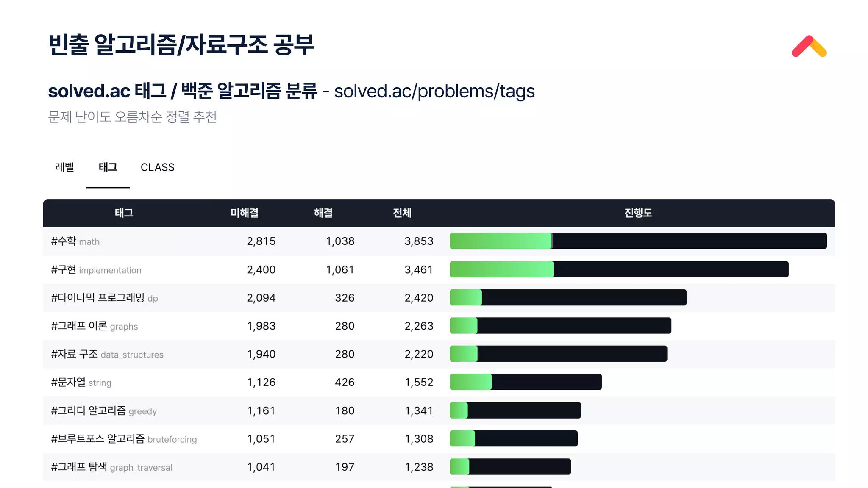Image resolution: width=868 pixels, height=488 pixels.
Task: Click the 진행도 column header
Action: [x=638, y=213]
